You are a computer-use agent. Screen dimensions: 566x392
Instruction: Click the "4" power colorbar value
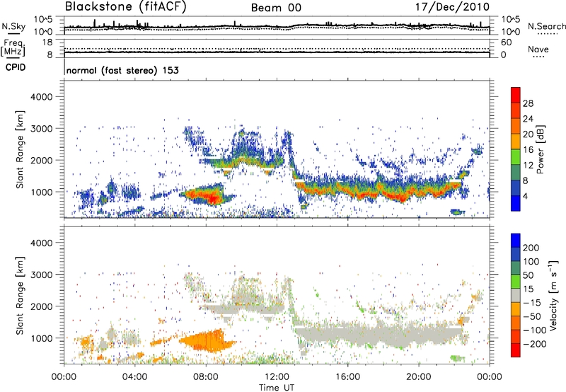pyautogui.click(x=525, y=196)
